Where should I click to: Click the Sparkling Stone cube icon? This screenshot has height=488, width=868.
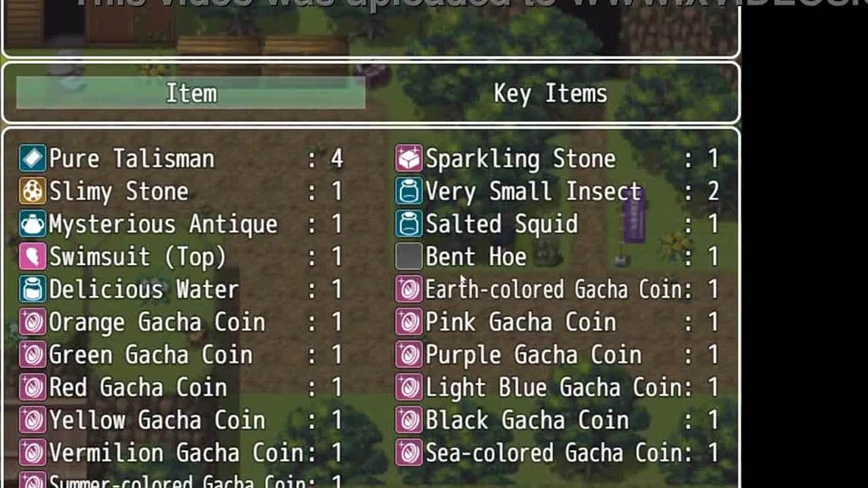(x=408, y=159)
